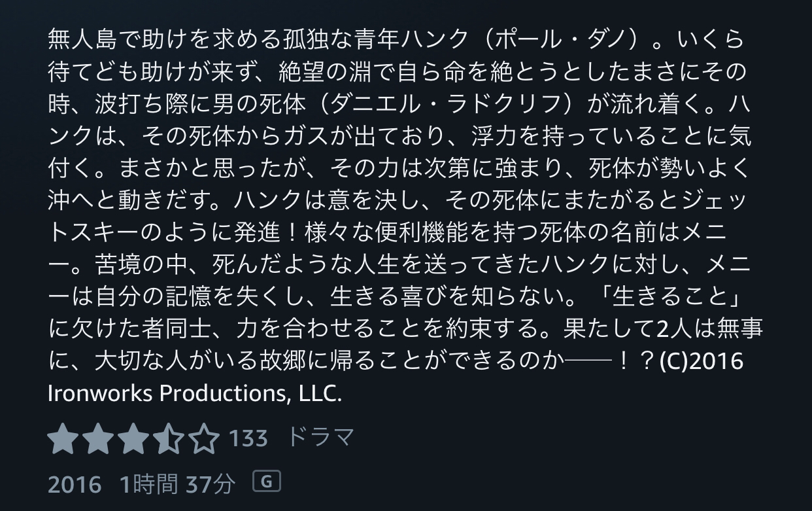This screenshot has height=511, width=812.
Task: Click the word 無人島 opening the synopsis
Action: [82, 40]
